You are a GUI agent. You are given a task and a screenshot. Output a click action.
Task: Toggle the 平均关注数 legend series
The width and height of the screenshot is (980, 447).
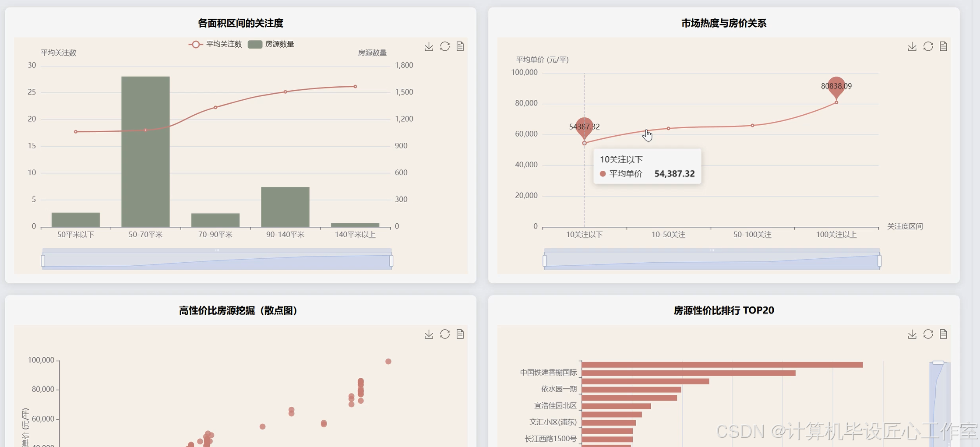pos(215,44)
